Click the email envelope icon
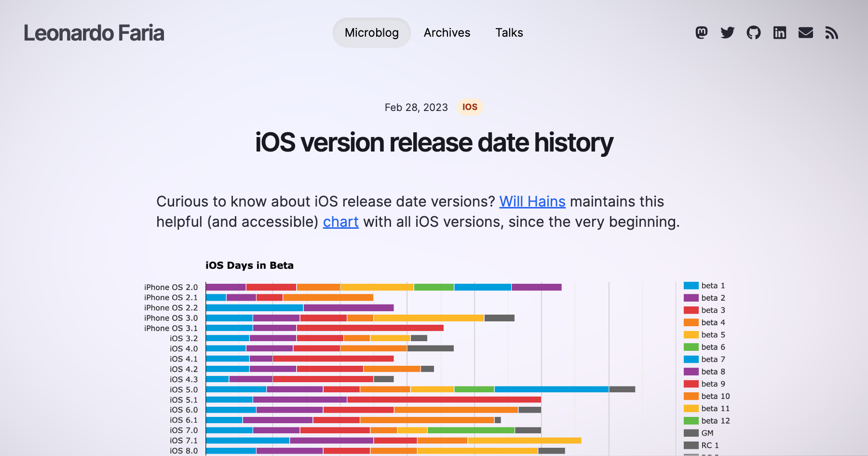This screenshot has height=456, width=868. [x=806, y=32]
